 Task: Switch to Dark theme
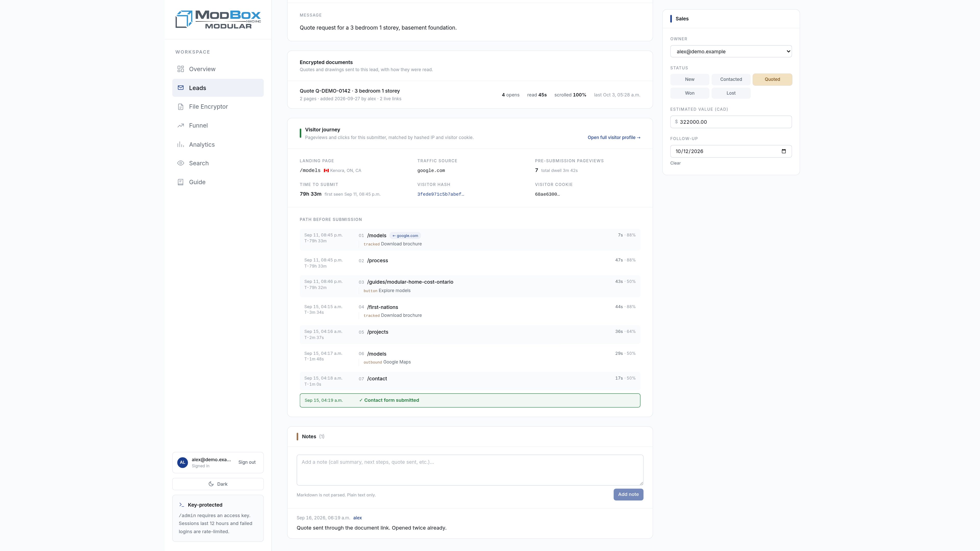tap(218, 484)
